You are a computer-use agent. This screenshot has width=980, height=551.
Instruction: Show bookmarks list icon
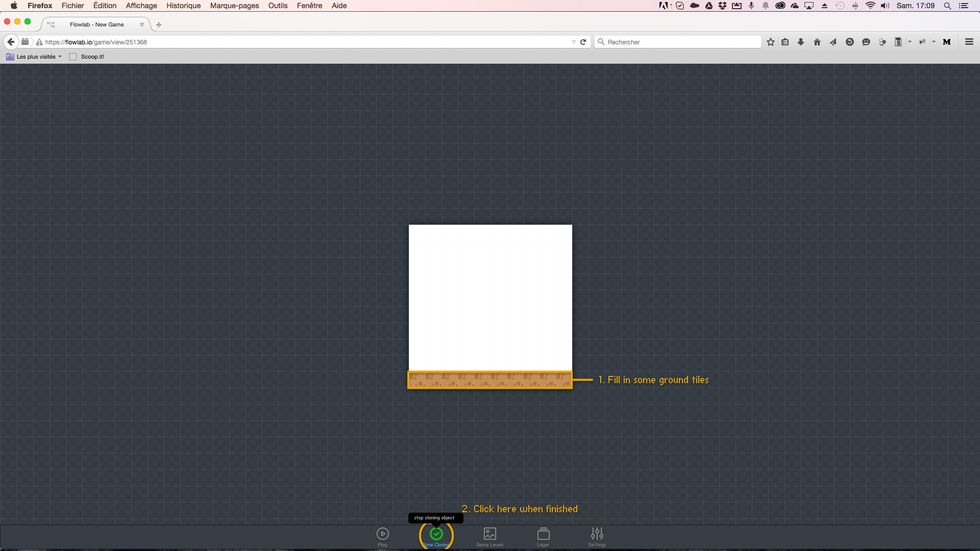[785, 42]
